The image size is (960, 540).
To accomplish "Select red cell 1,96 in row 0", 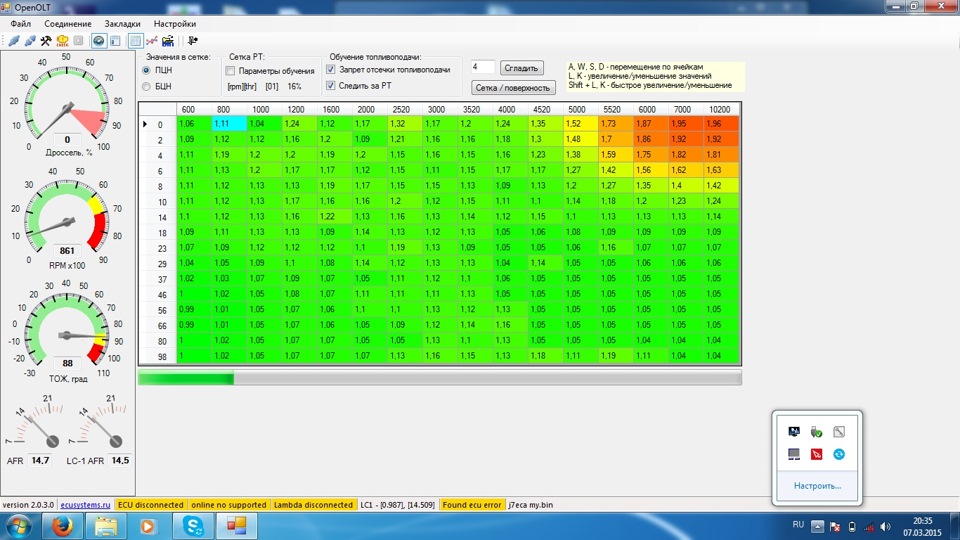I will pos(721,124).
